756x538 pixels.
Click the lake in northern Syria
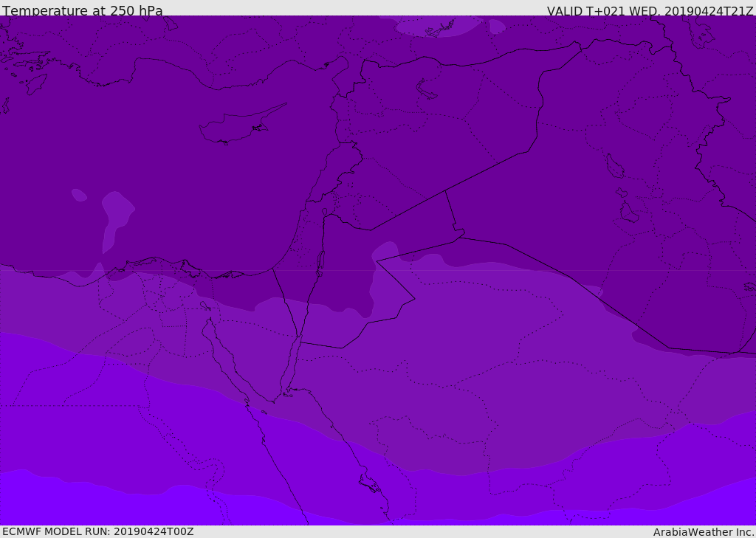click(x=426, y=89)
